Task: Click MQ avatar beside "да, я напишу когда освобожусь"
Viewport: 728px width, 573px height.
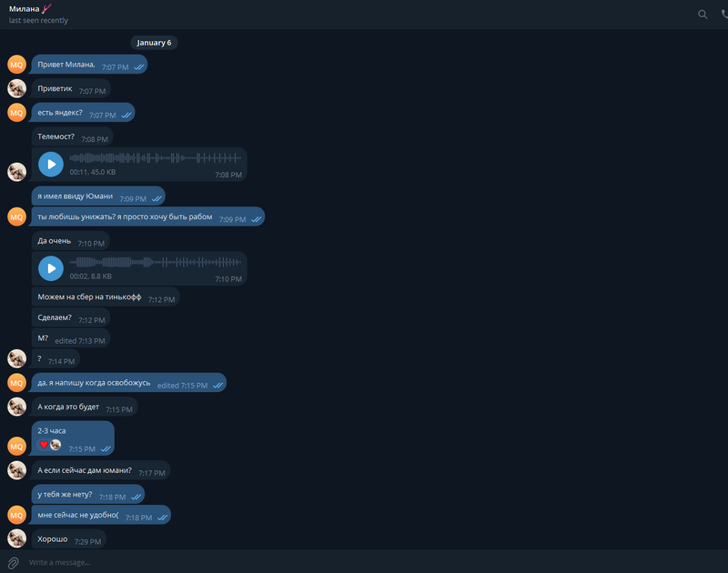Action: point(17,382)
